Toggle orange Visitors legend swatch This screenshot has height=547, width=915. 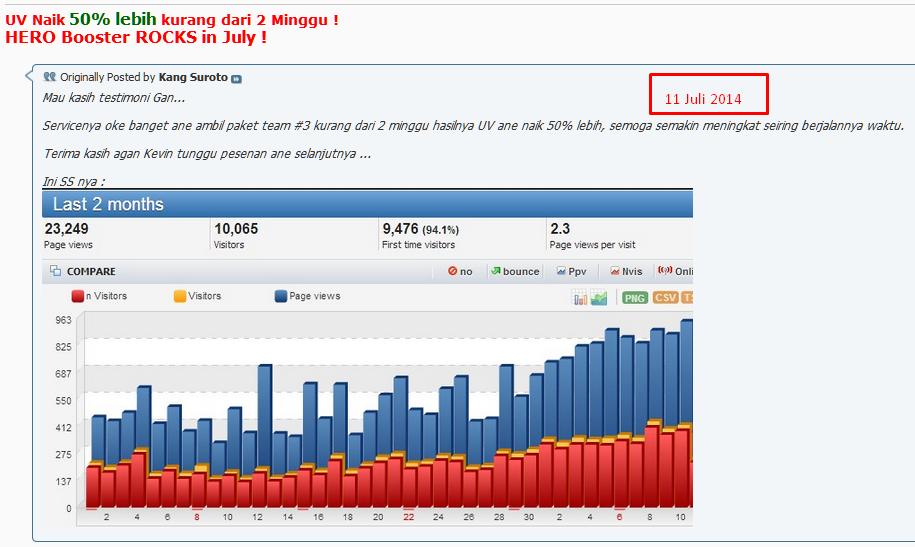pyautogui.click(x=180, y=296)
